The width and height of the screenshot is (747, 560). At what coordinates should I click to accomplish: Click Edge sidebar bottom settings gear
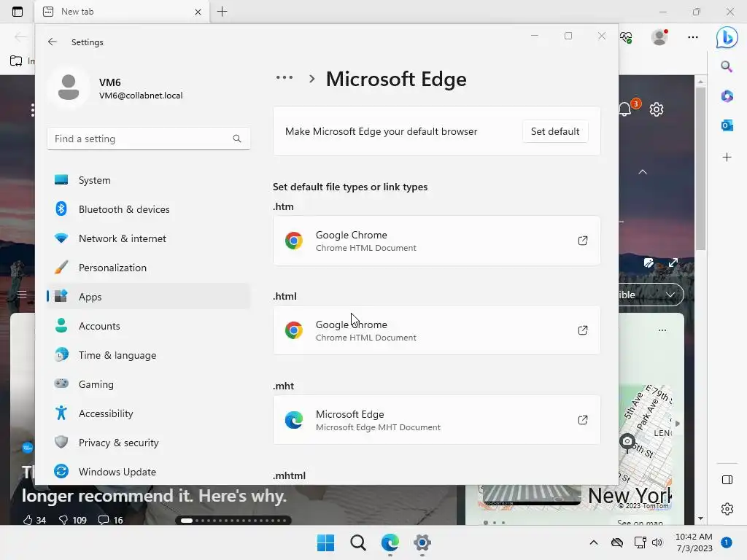coord(727,509)
